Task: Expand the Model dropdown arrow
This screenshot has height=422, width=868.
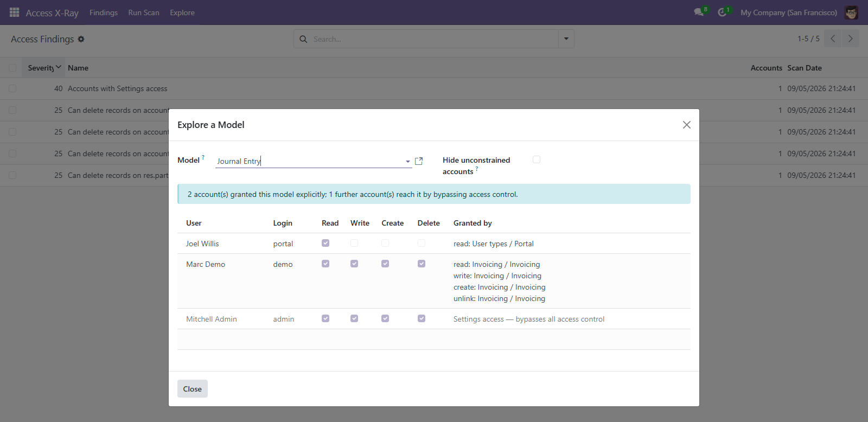Action: (408, 161)
